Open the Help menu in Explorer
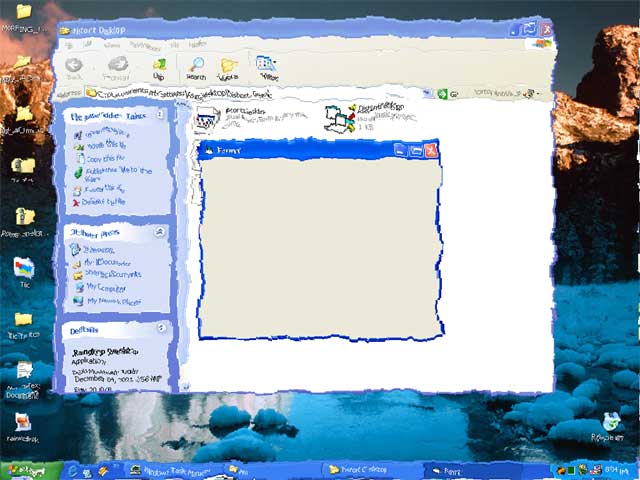640x480 pixels. 198,43
